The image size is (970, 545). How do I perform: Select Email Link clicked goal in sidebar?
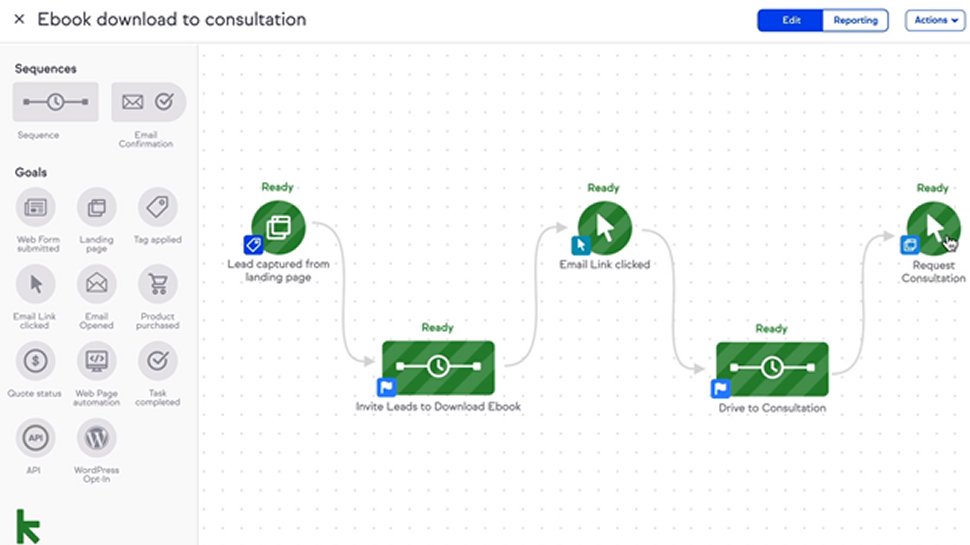(x=35, y=284)
